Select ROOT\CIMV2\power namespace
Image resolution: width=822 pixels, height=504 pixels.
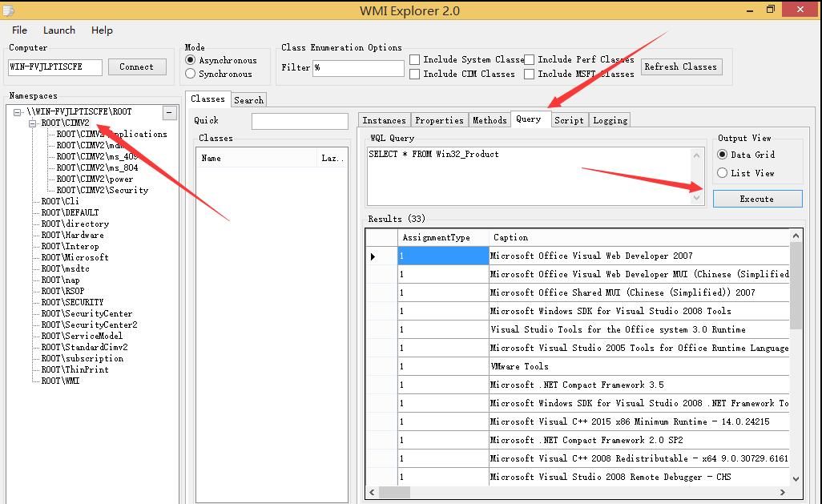click(x=95, y=179)
